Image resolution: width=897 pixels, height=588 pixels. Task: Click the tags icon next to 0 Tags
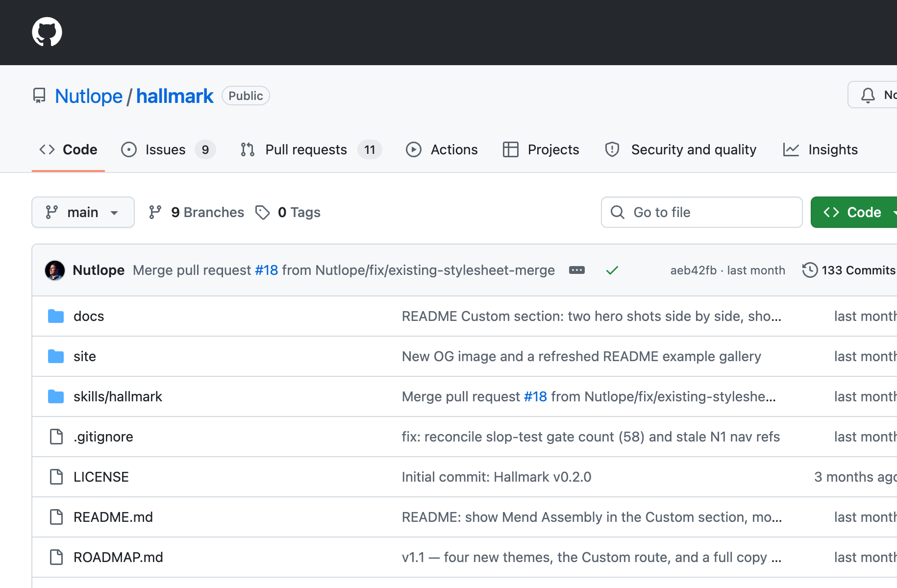point(263,212)
